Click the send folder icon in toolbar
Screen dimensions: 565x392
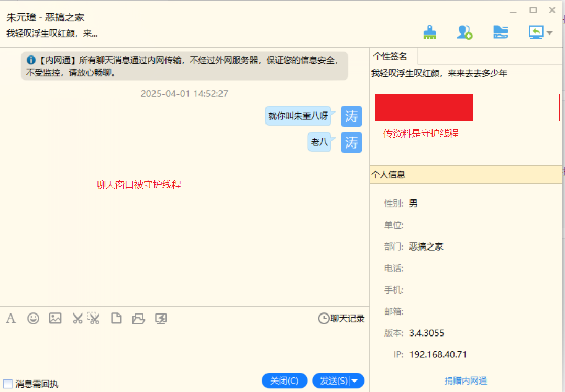138,318
